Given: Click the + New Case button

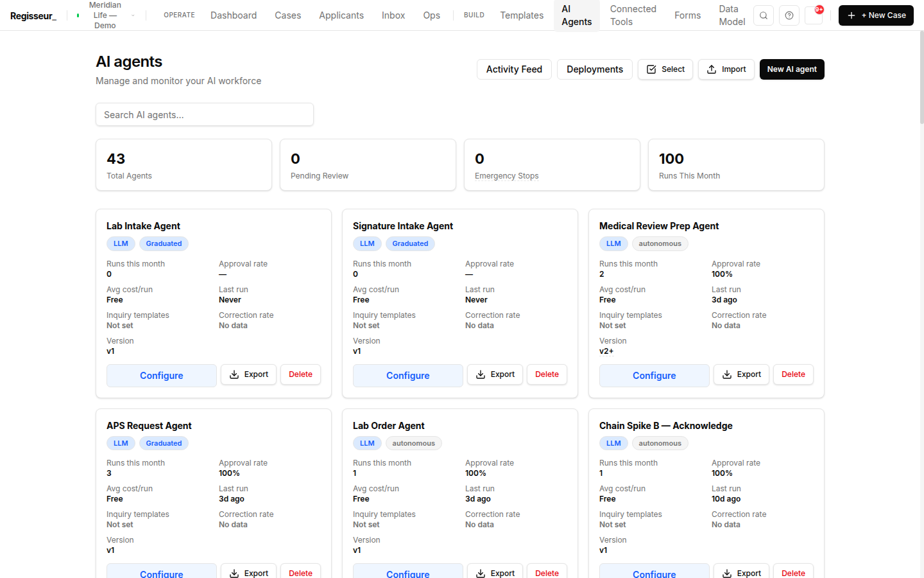Looking at the screenshot, I should (876, 15).
